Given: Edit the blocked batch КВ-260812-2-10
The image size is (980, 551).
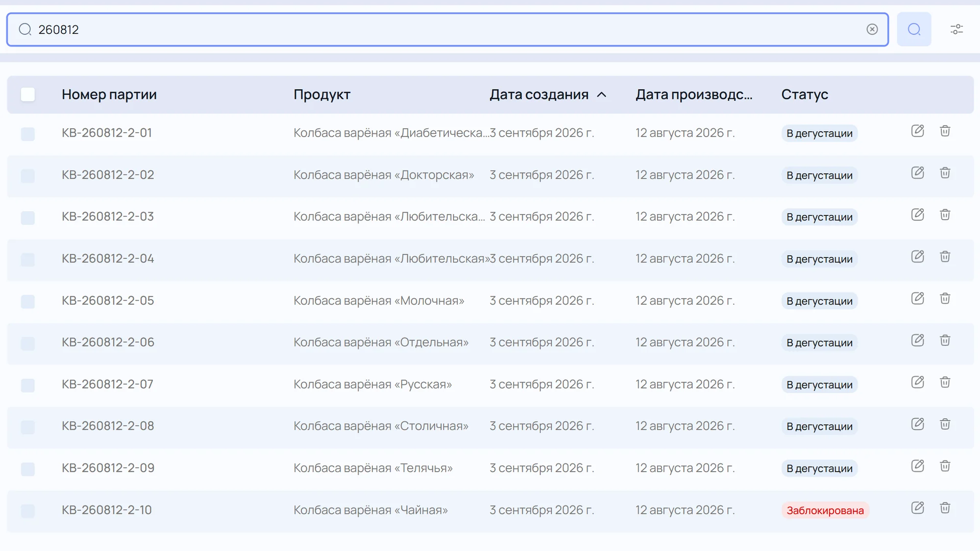Looking at the screenshot, I should click(x=917, y=508).
